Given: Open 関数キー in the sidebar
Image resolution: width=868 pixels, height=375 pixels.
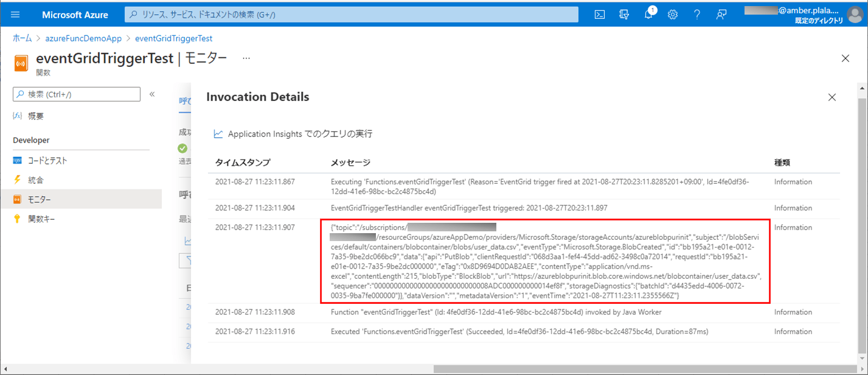Looking at the screenshot, I should point(41,219).
